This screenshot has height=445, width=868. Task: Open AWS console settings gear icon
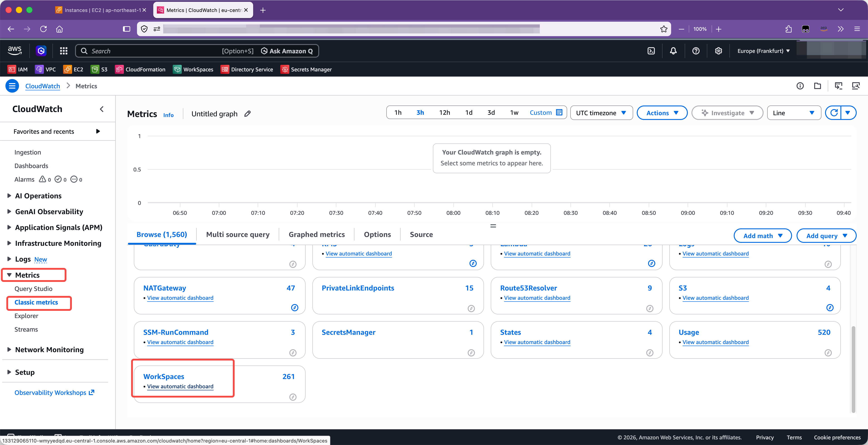click(718, 51)
